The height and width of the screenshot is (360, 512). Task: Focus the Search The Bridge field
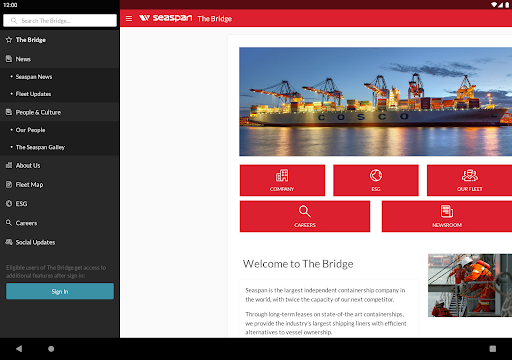pos(60,21)
